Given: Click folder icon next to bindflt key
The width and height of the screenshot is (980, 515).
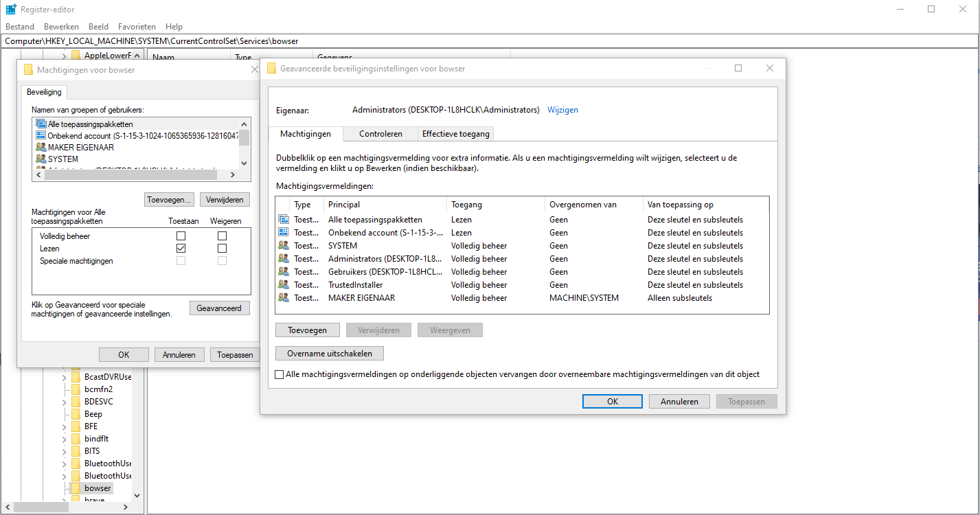Looking at the screenshot, I should (x=76, y=439).
